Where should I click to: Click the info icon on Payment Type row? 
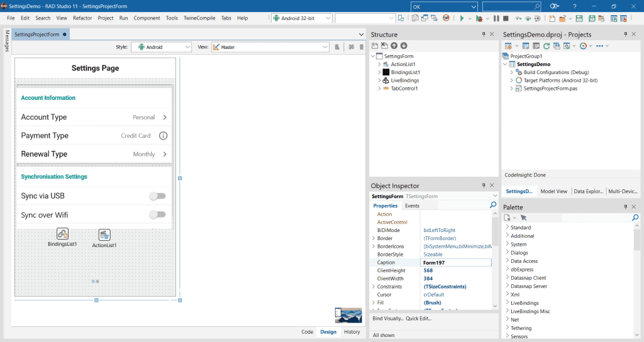click(x=163, y=136)
